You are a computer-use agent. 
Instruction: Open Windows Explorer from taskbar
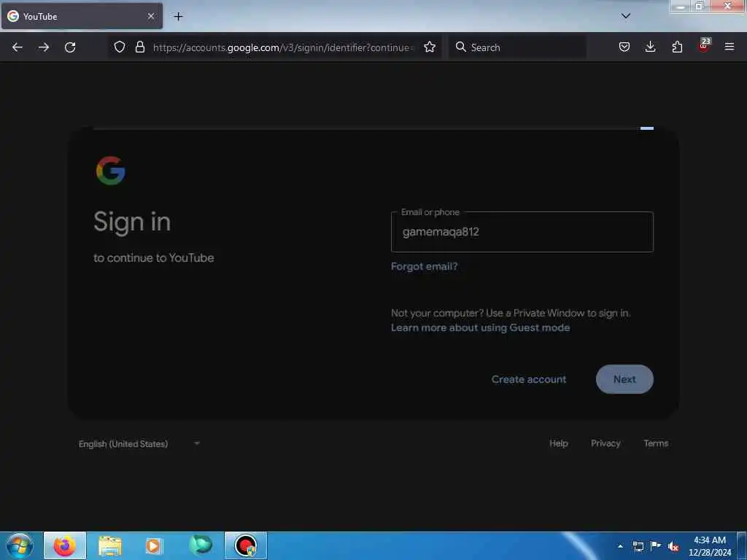point(110,545)
